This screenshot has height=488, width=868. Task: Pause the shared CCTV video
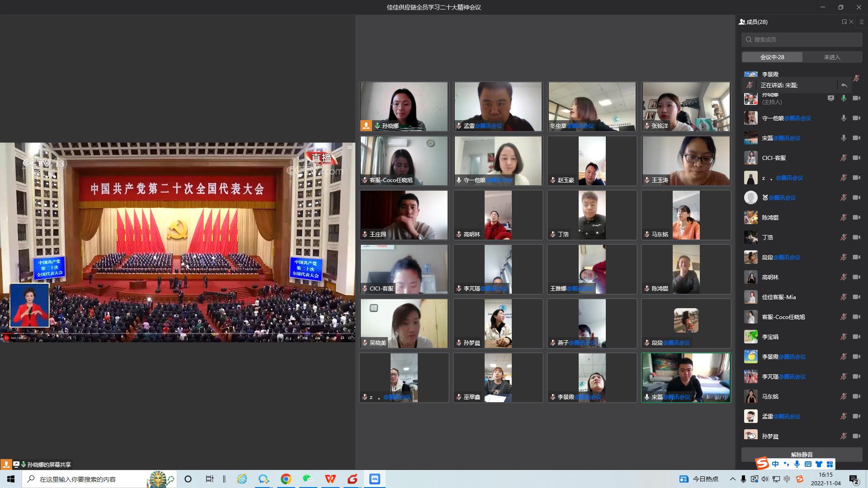6,338
